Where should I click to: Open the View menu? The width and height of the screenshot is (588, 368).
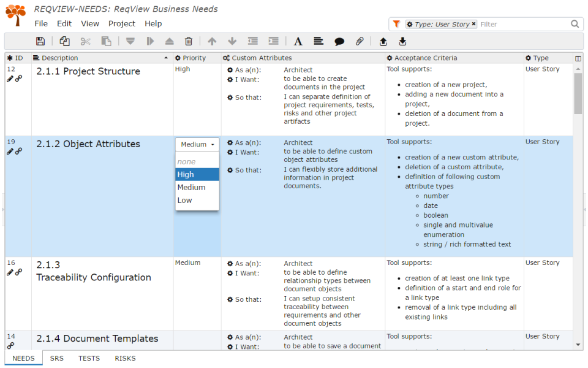click(x=90, y=24)
